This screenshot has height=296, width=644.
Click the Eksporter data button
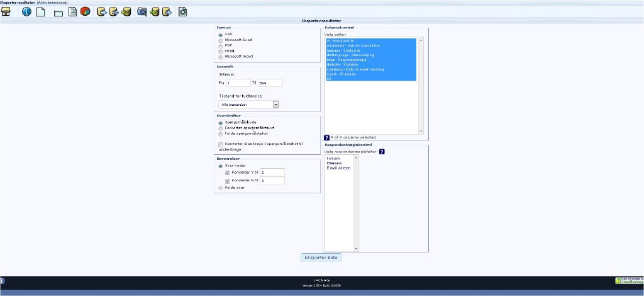(x=321, y=258)
